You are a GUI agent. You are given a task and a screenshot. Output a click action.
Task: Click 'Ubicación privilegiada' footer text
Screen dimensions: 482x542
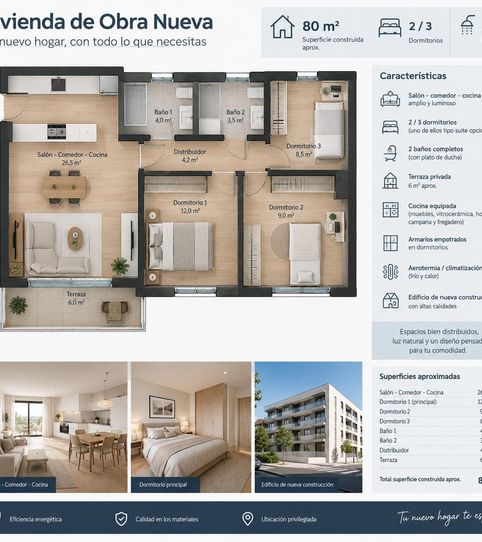point(289,519)
